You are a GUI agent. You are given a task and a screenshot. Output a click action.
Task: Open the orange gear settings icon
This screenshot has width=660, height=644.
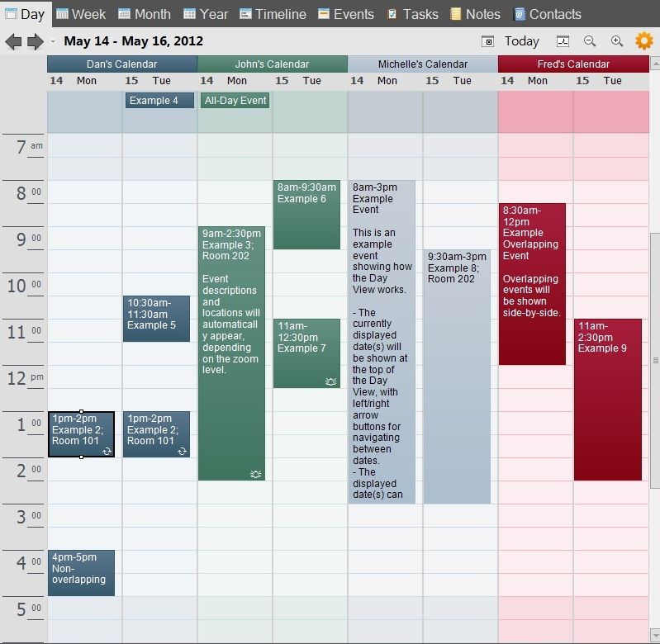[x=643, y=41]
